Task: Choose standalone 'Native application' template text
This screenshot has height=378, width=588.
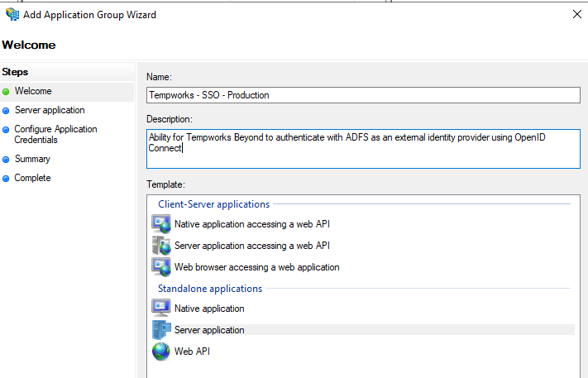Action: tap(209, 309)
